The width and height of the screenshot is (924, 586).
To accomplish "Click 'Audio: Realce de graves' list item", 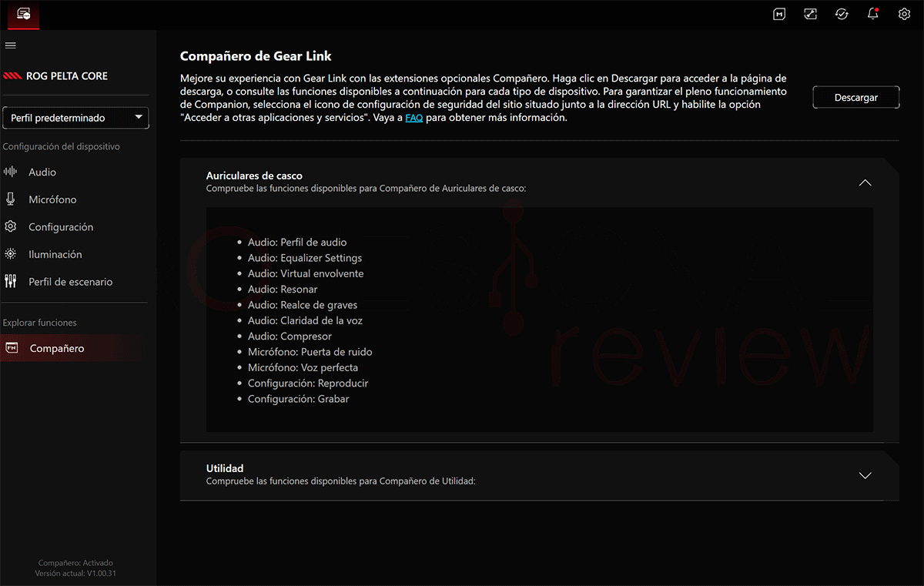I will 303,305.
